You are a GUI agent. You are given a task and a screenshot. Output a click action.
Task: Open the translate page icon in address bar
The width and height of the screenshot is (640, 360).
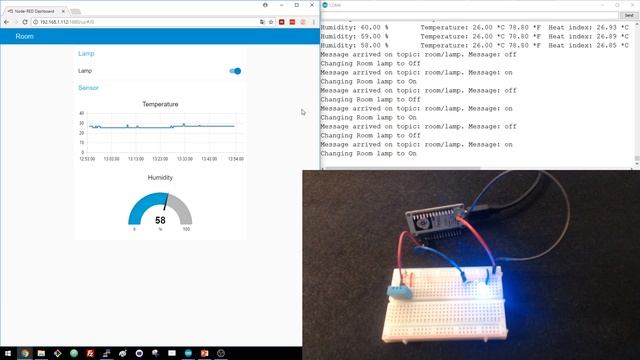point(262,22)
